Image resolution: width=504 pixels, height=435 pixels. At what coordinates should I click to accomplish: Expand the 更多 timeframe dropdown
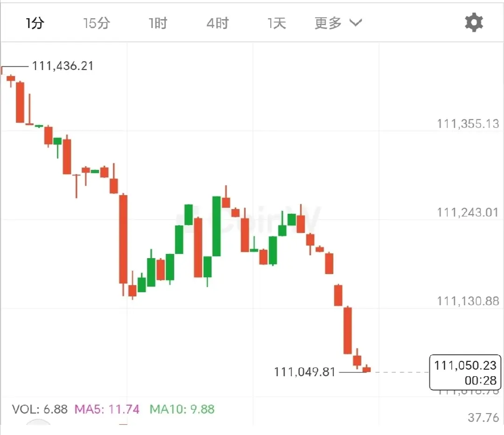(x=338, y=23)
